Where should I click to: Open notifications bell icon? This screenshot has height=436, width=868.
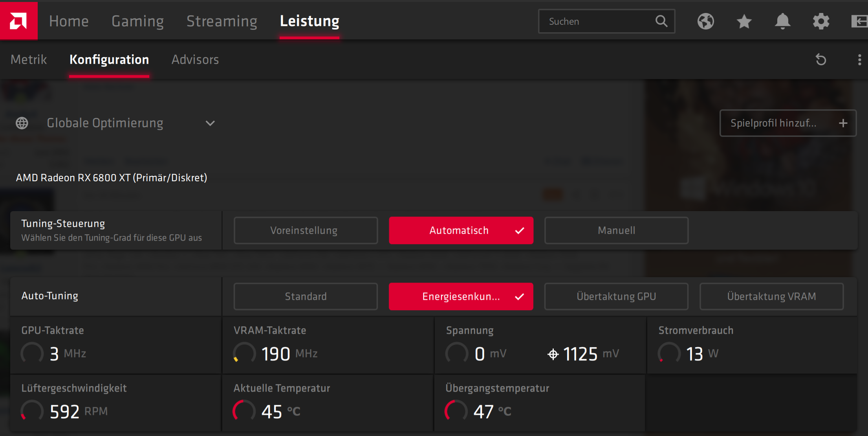[x=782, y=21]
